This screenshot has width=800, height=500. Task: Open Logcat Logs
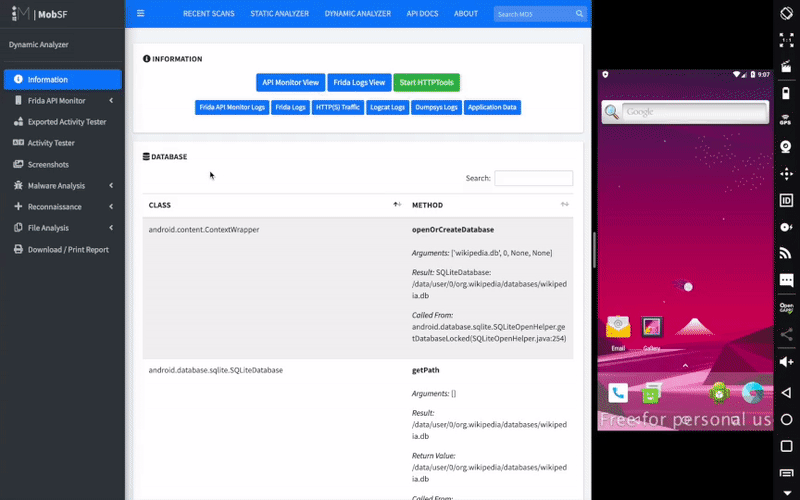pos(387,107)
